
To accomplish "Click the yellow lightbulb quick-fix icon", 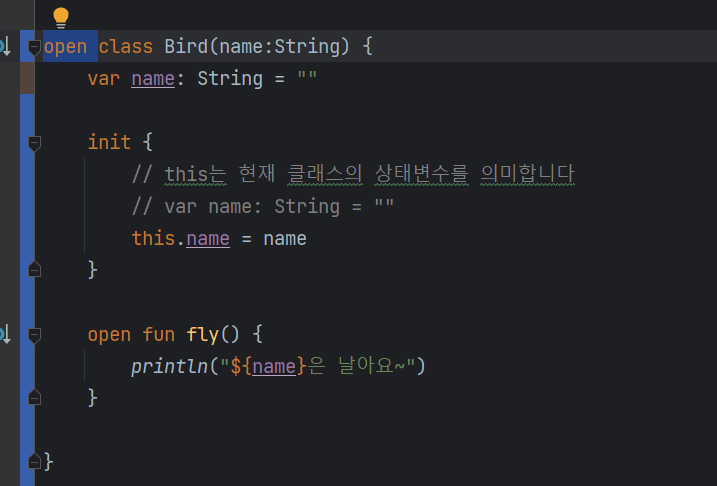I will 61,18.
